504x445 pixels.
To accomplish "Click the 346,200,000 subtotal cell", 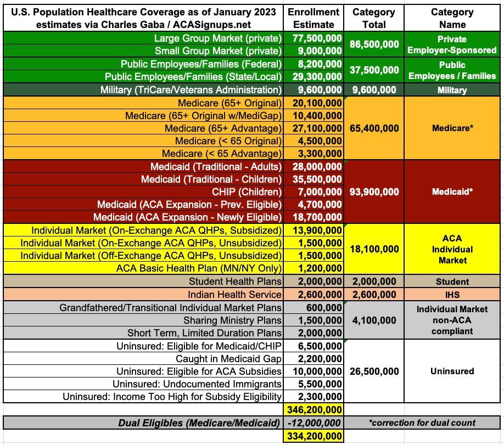I will click(x=313, y=410).
